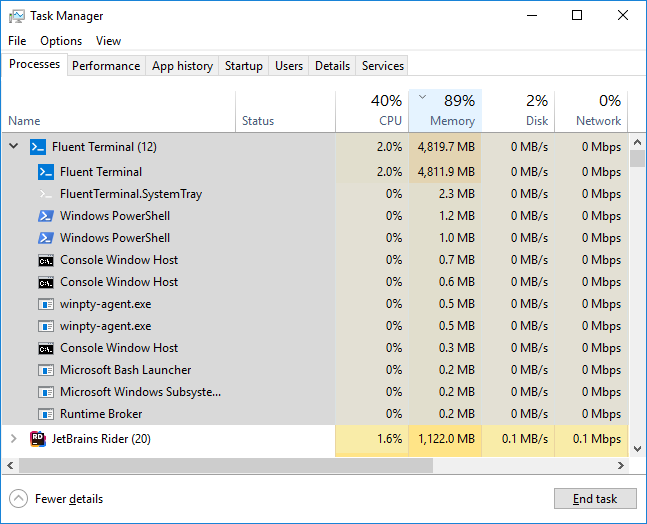Click the JetBrains Rider app icon

38,439
